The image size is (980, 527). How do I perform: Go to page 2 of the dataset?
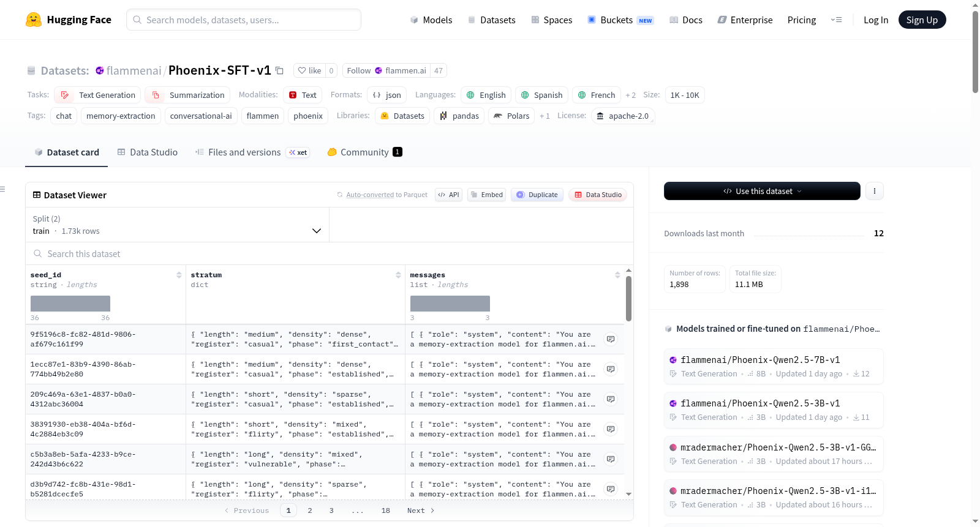tap(310, 510)
